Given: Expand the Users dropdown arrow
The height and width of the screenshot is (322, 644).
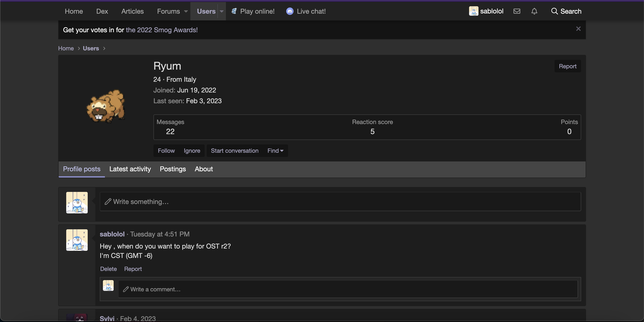Looking at the screenshot, I should pos(221,11).
